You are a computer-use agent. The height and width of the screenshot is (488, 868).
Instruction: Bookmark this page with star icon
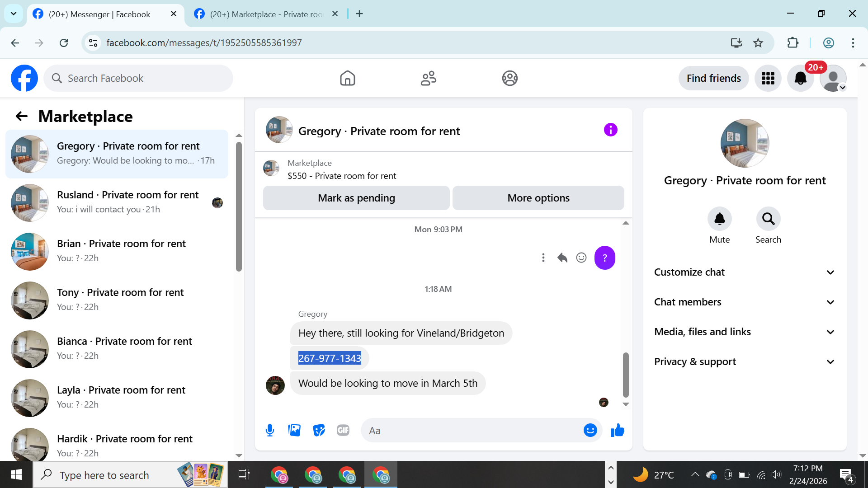pyautogui.click(x=758, y=43)
